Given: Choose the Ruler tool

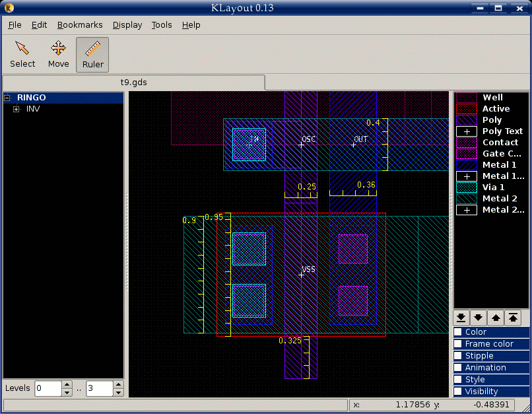Looking at the screenshot, I should click(92, 54).
